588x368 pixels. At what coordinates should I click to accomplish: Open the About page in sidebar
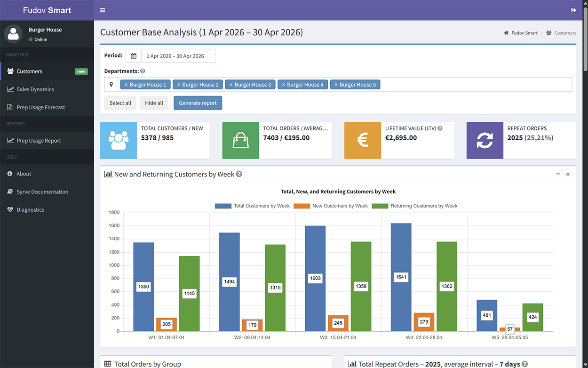(47, 174)
